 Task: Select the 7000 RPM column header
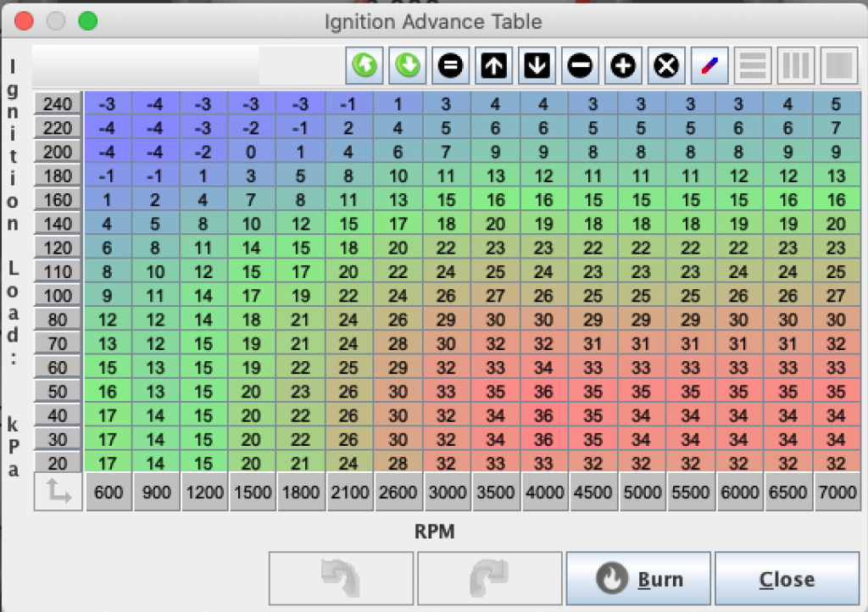[x=837, y=493]
